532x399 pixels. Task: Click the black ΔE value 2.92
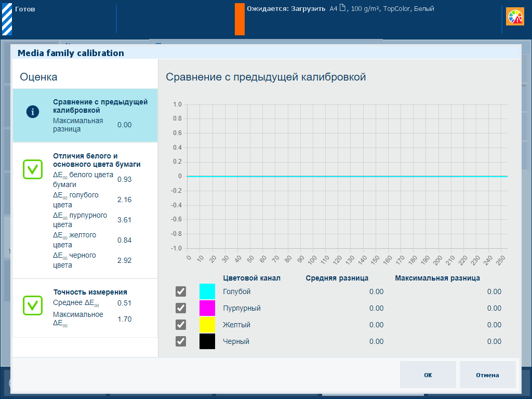point(125,261)
